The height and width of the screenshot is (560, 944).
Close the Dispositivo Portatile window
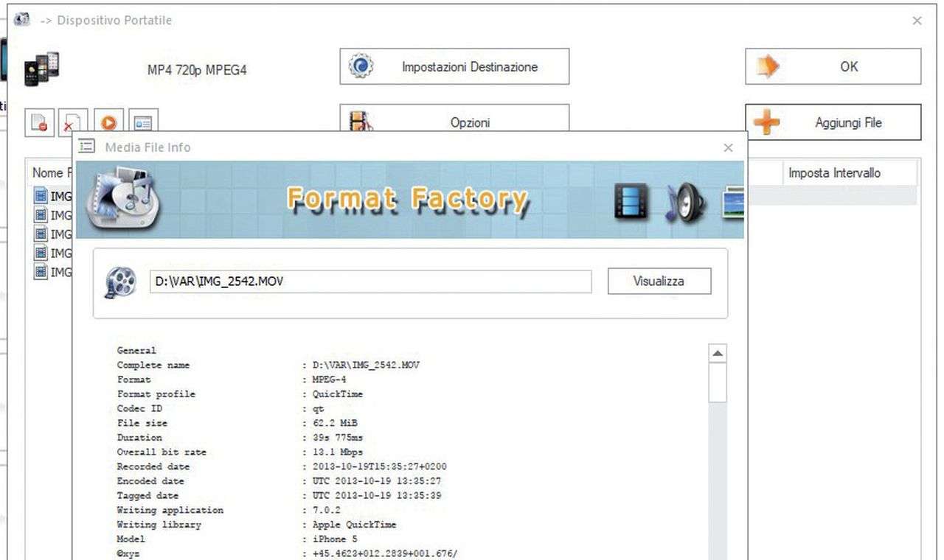(x=917, y=21)
